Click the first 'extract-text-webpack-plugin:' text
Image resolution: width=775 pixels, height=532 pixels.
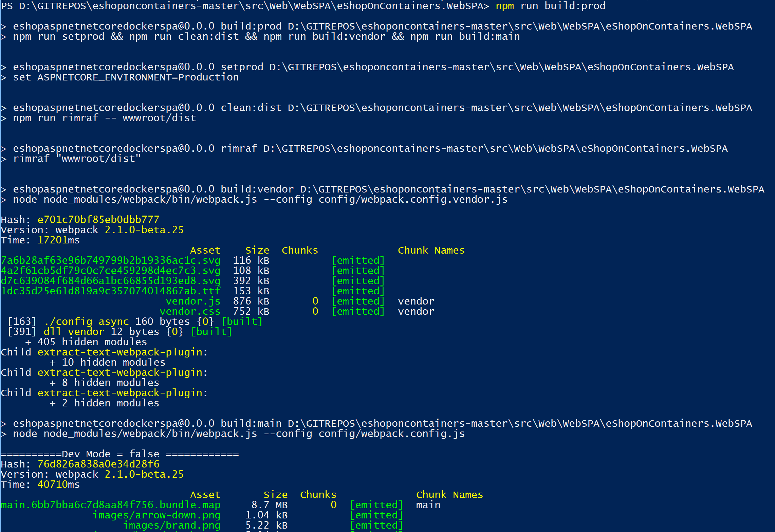(x=122, y=352)
